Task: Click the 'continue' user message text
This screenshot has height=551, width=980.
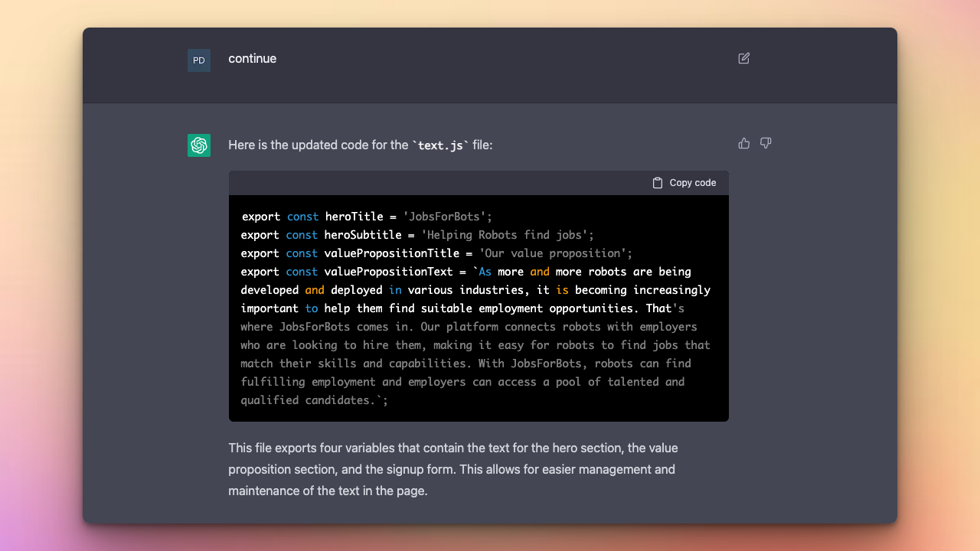Action: (252, 59)
